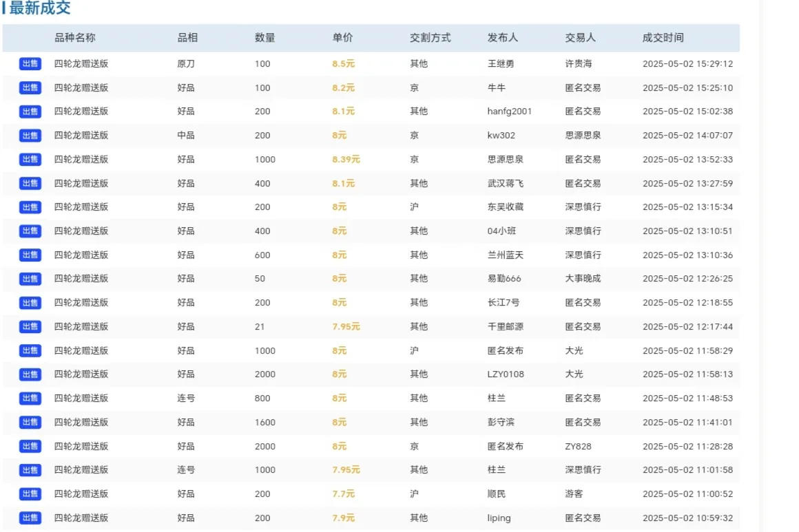Click 出售 badge in hanfg2001 row

pyautogui.click(x=30, y=111)
